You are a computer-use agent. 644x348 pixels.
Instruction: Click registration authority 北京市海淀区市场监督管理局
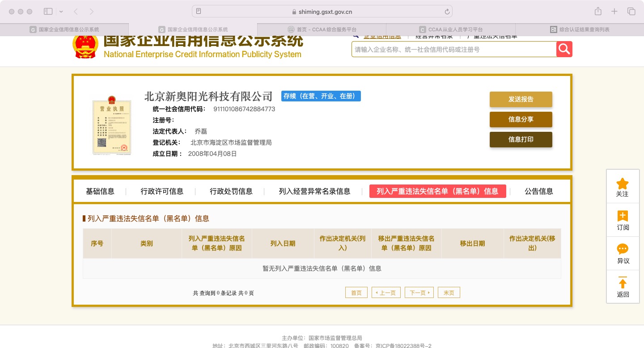(x=231, y=143)
